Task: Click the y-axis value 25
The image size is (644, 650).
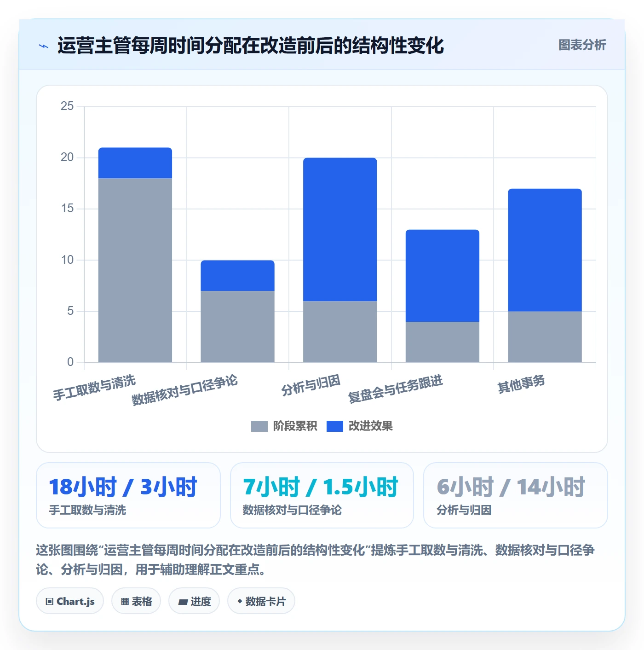Action: [67, 106]
